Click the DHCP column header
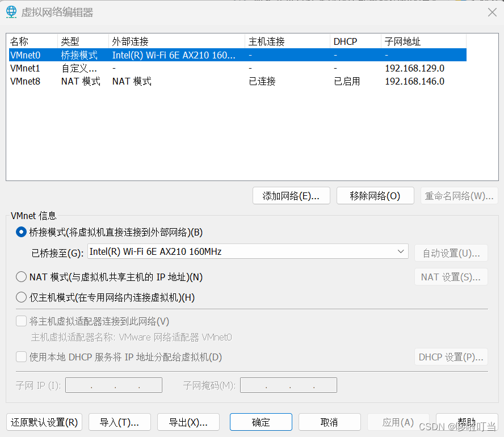The width and height of the screenshot is (504, 437). [x=355, y=41]
